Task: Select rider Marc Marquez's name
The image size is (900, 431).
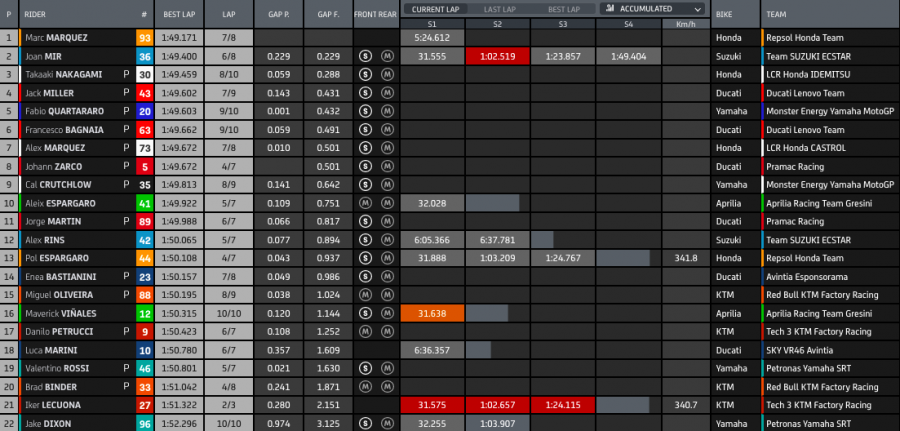Action: coord(56,38)
